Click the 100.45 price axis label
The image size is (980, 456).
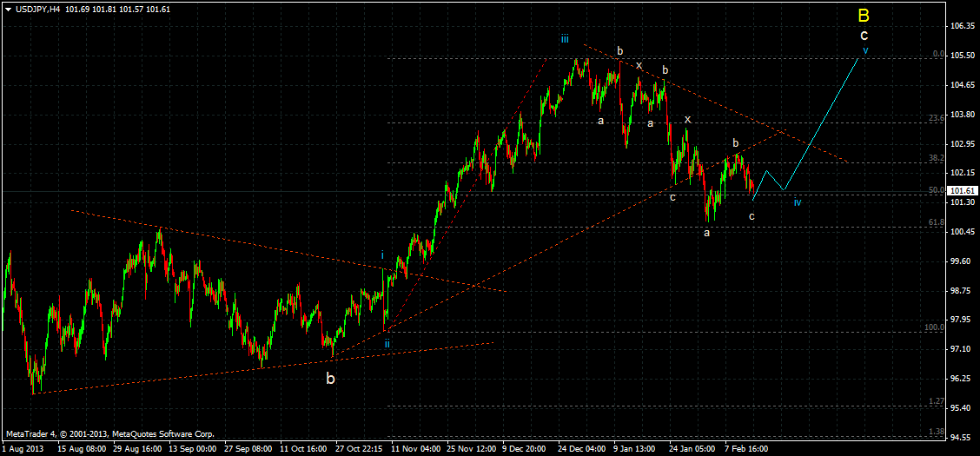tap(963, 232)
